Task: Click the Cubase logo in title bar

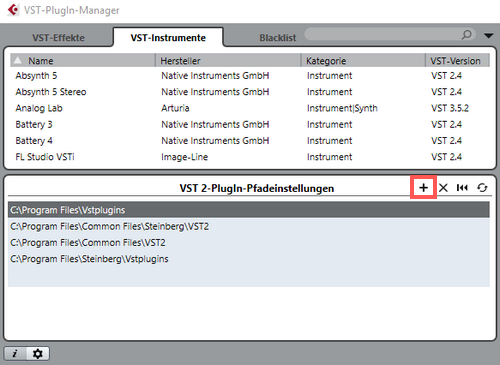Action: click(13, 10)
